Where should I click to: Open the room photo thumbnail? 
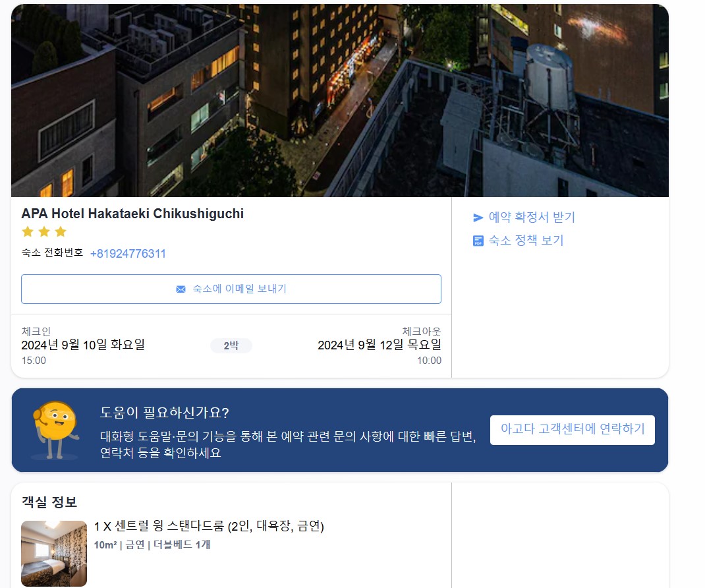coord(54,553)
